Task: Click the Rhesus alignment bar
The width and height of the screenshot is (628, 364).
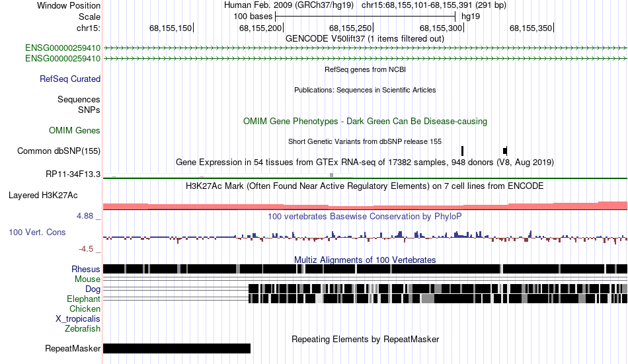Action: 366,269
